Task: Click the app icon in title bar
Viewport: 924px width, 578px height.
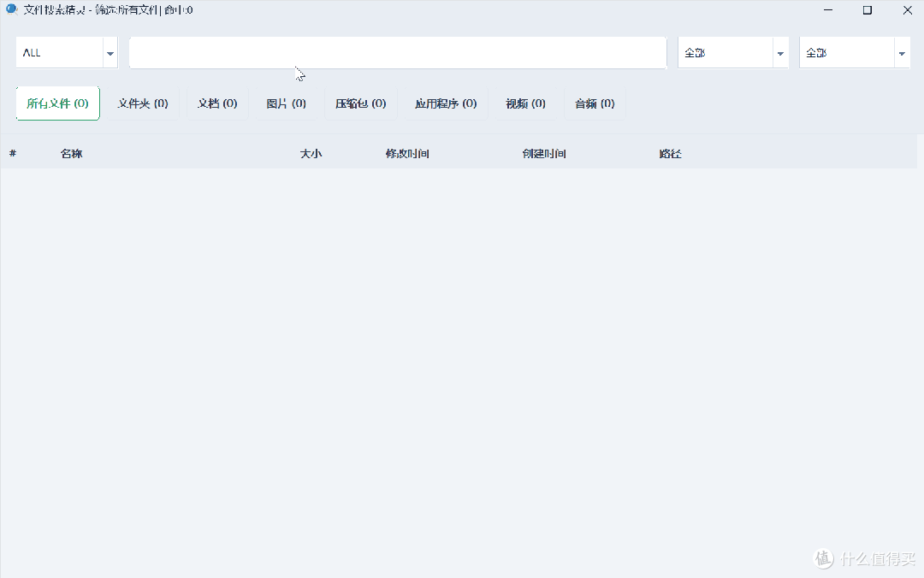Action: click(x=11, y=9)
